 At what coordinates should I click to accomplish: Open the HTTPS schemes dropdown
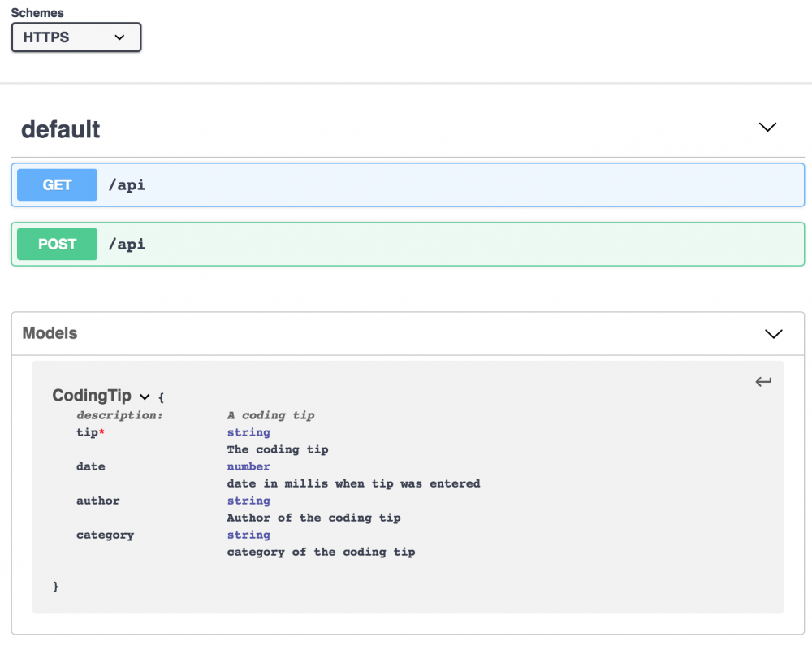pos(76,37)
